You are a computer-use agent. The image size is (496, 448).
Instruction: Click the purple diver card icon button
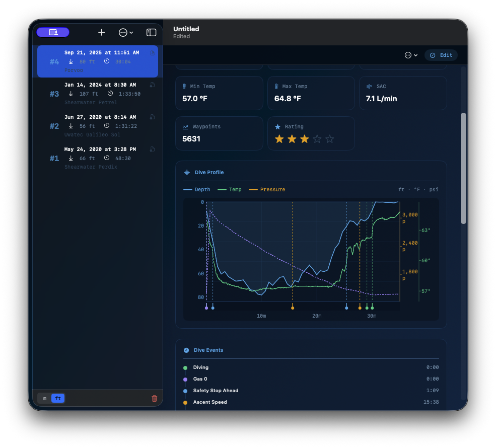53,32
